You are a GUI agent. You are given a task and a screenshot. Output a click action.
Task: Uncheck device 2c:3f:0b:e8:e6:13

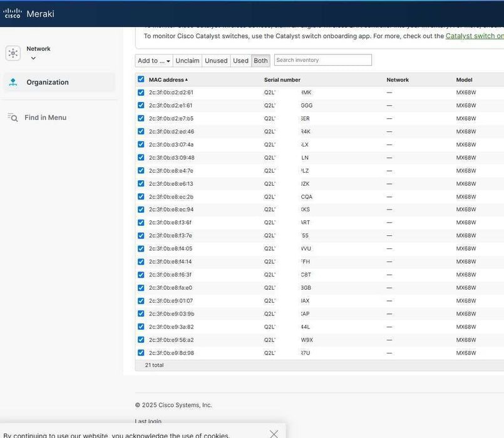141,184
